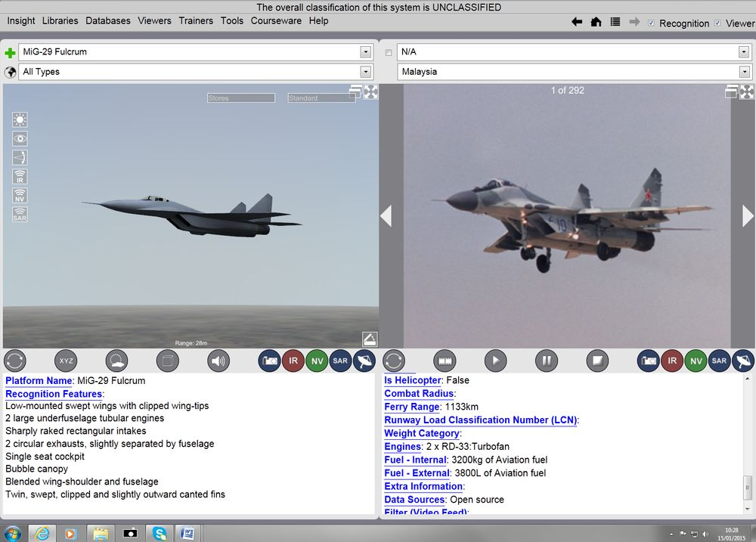Select the SAR sensor icon in left sidebar

20,215
